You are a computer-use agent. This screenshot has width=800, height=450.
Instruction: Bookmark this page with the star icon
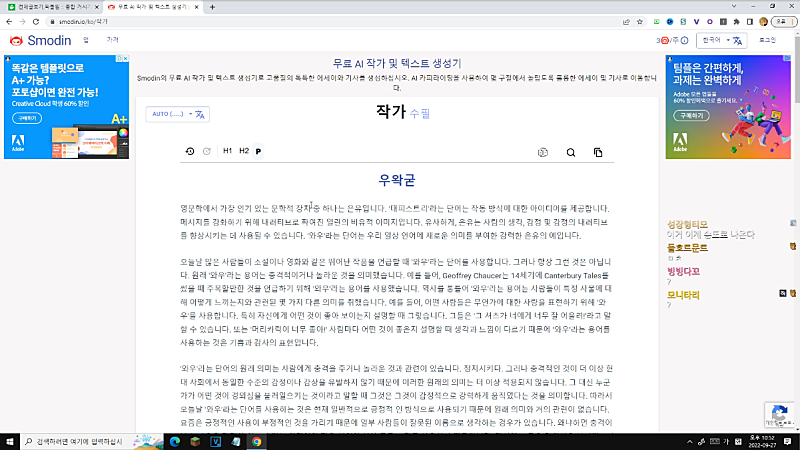[x=640, y=22]
